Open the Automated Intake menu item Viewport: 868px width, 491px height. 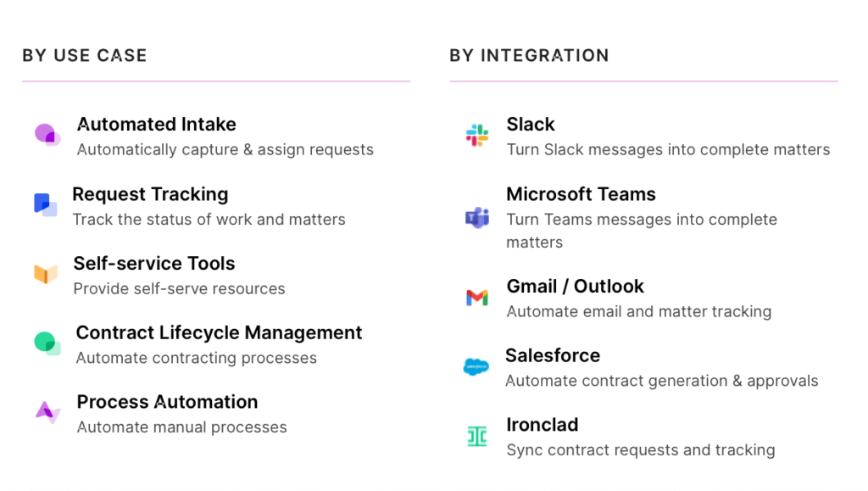coord(157,125)
